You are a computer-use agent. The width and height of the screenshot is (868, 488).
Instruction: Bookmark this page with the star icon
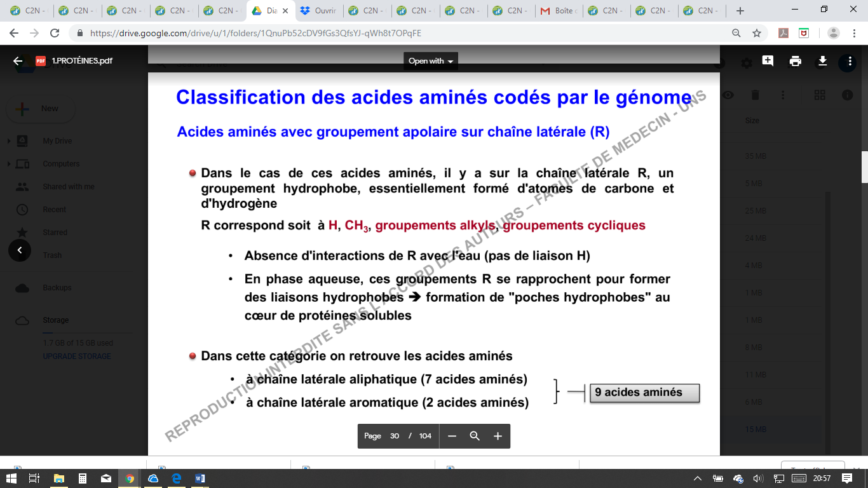tap(756, 33)
